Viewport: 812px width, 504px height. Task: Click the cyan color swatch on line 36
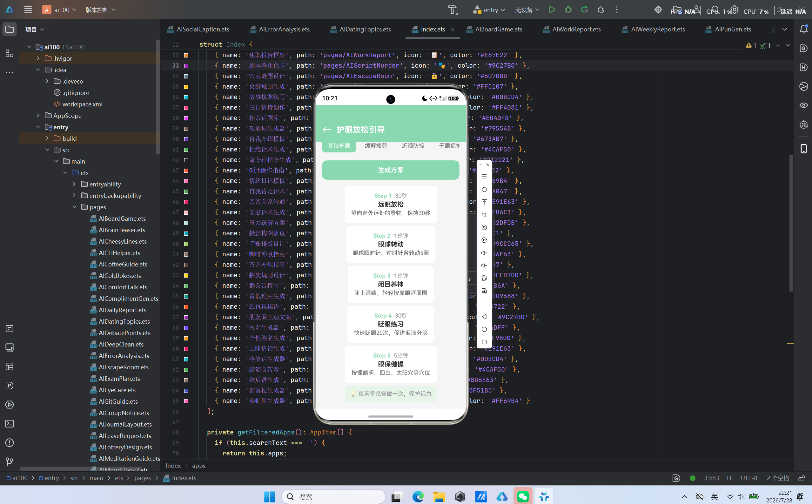pyautogui.click(x=186, y=97)
